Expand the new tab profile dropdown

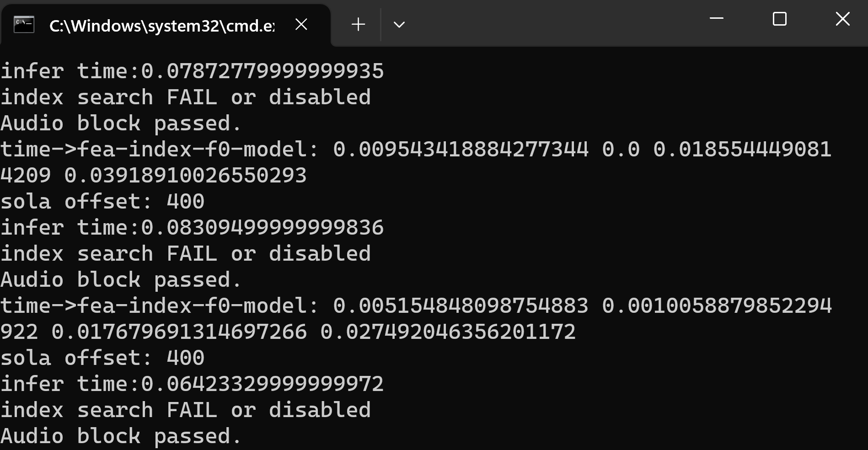pos(399,24)
